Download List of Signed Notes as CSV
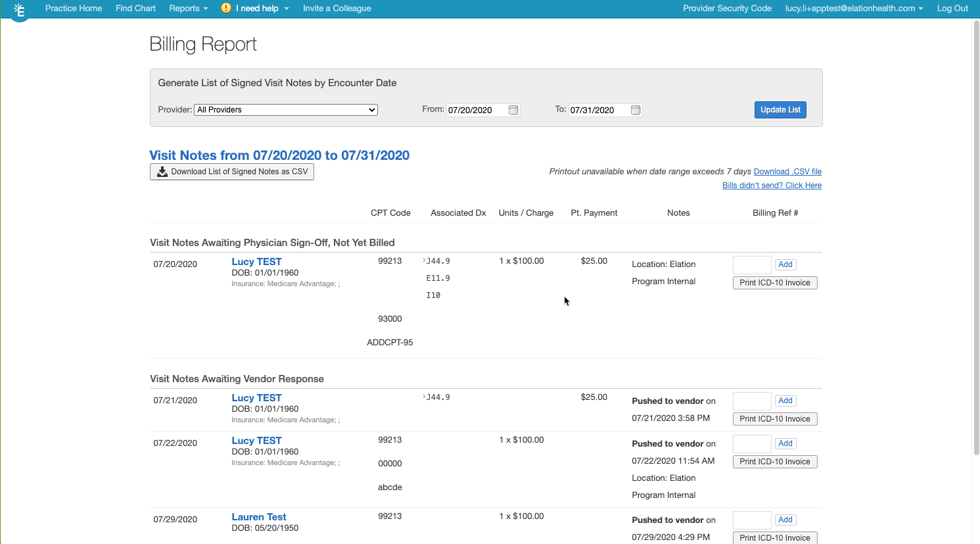Screen dimensions: 980x544 coord(232,172)
